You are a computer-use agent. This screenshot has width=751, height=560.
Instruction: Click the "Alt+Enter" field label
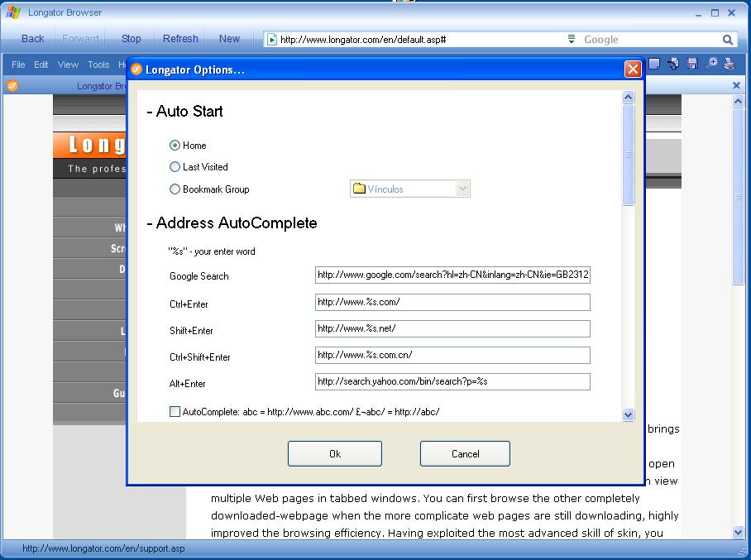[x=187, y=384]
